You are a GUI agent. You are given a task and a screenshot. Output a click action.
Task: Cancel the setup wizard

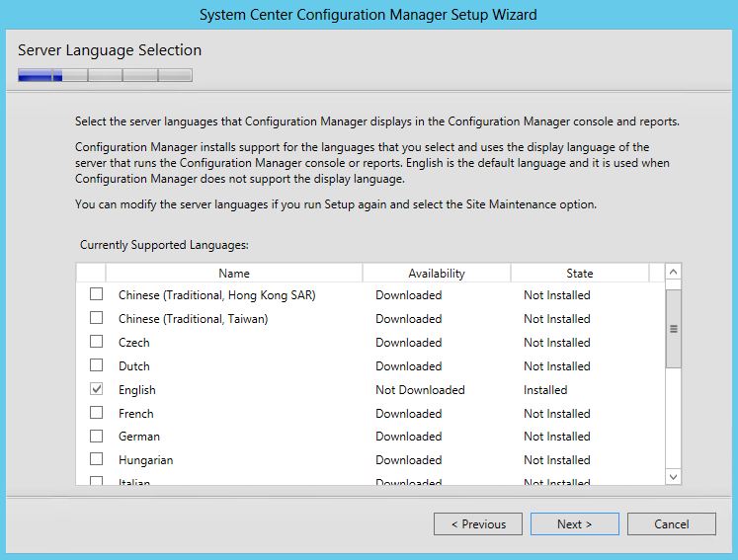pos(672,523)
